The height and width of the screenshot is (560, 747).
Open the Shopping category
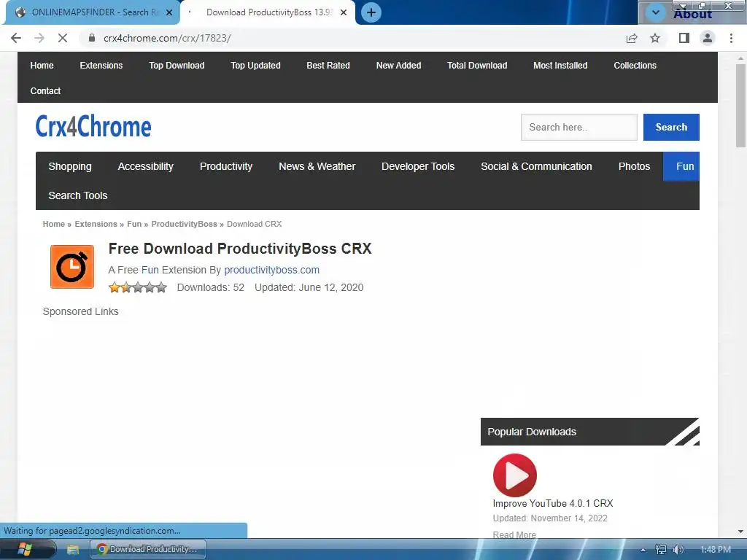pos(70,166)
